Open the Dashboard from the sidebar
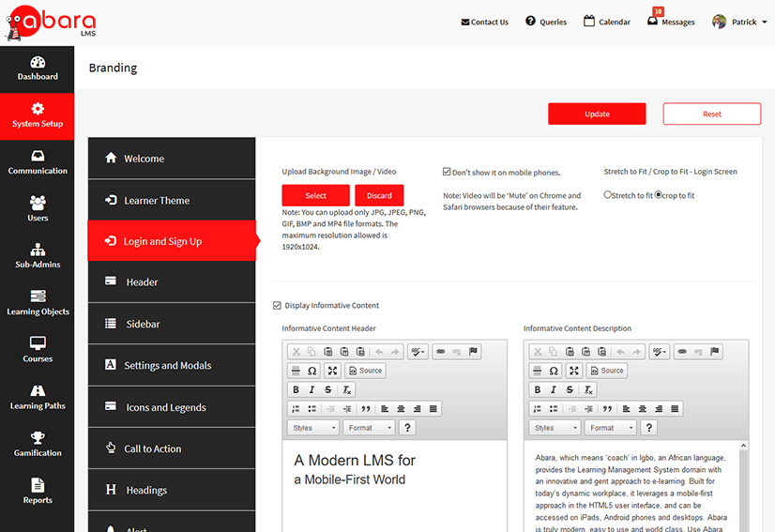Screen dimensions: 775x532 click(x=38, y=69)
